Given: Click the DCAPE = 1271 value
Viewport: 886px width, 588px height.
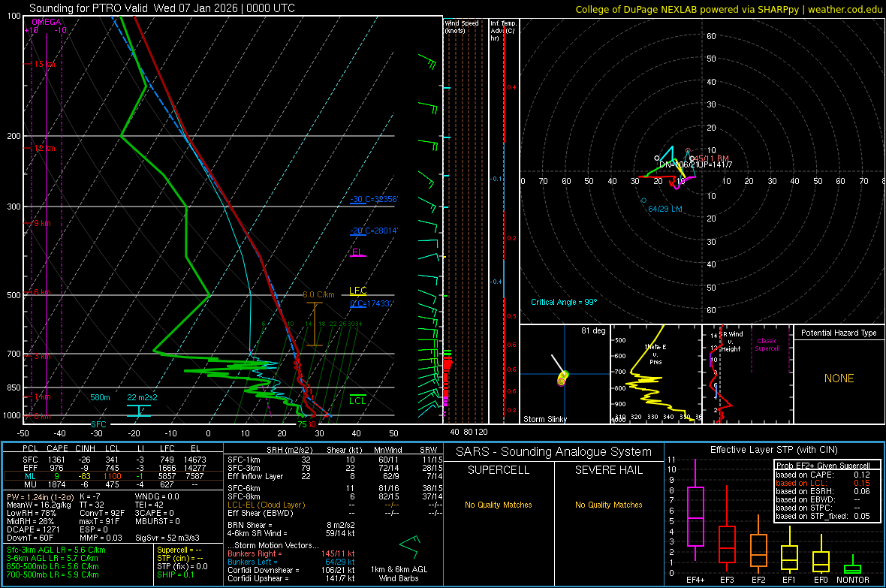Looking at the screenshot, I should click(x=33, y=529).
